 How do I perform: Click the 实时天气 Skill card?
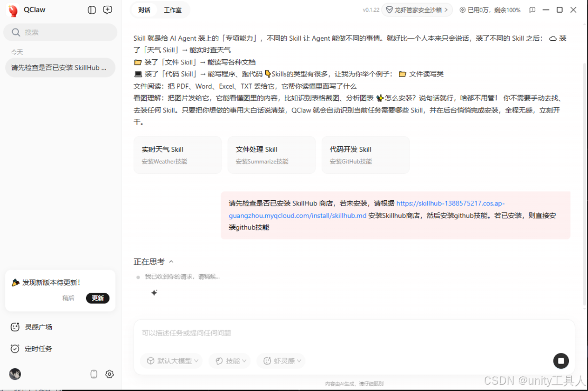tap(178, 155)
